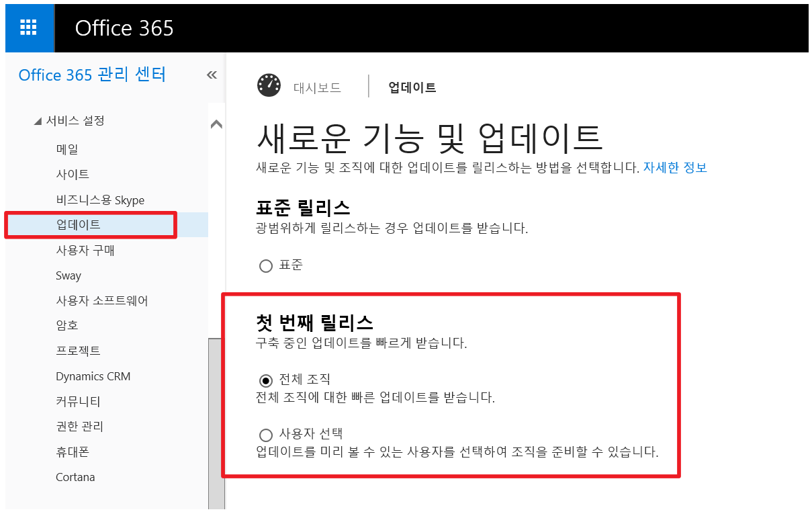This screenshot has height=518, width=812.
Task: Open 사용자 구매 settings
Action: pos(85,250)
